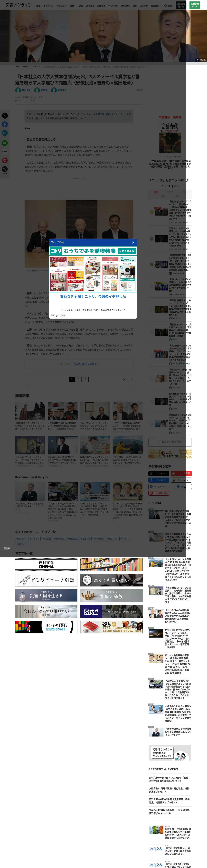Open 高くても買いたい banner

coord(111,580)
